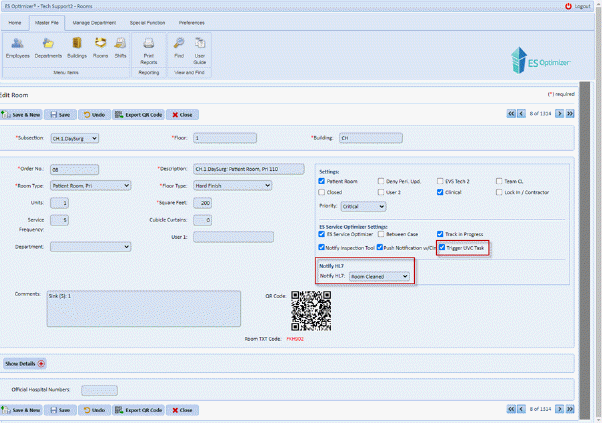Enable the Between Case checkbox
Viewport: 602px width, 423px height.
(380, 234)
